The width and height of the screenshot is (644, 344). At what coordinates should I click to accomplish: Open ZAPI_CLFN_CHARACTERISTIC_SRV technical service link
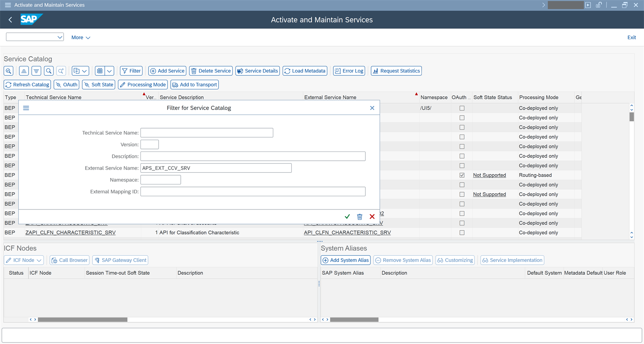[x=70, y=232]
